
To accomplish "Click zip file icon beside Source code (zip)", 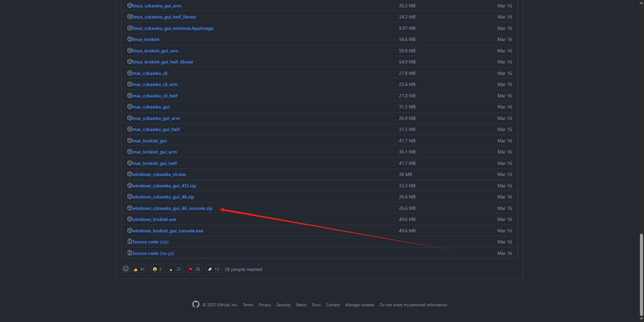I will point(129,241).
